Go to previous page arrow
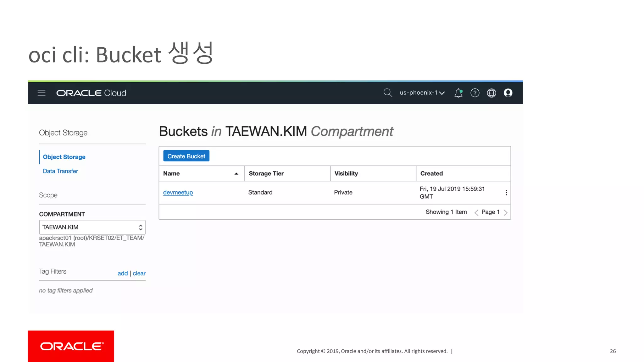This screenshot has width=644, height=362. (x=476, y=213)
